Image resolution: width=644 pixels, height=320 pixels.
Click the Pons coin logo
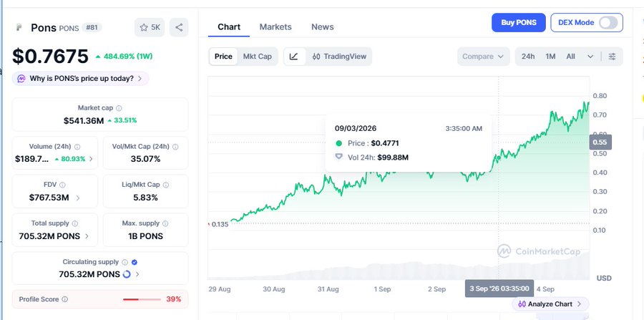(x=19, y=27)
